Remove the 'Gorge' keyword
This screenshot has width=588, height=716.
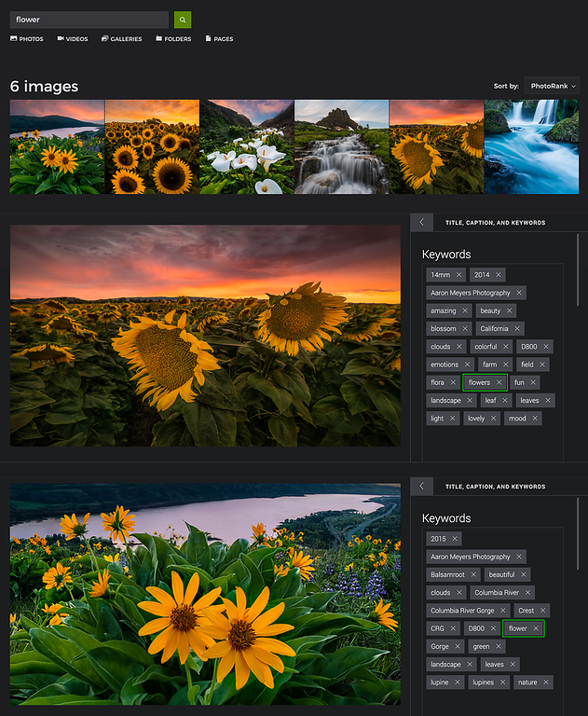(457, 647)
